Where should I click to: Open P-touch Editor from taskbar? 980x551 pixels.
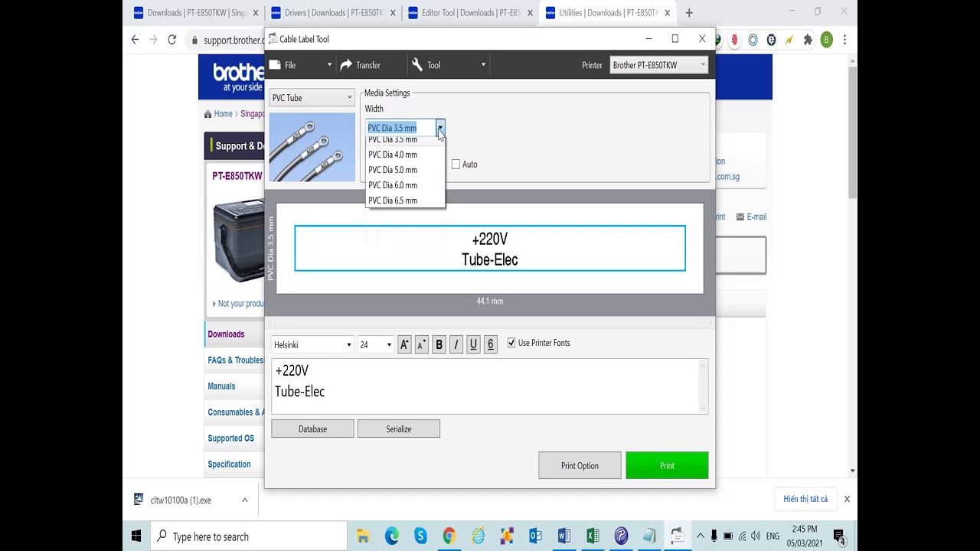(621, 536)
